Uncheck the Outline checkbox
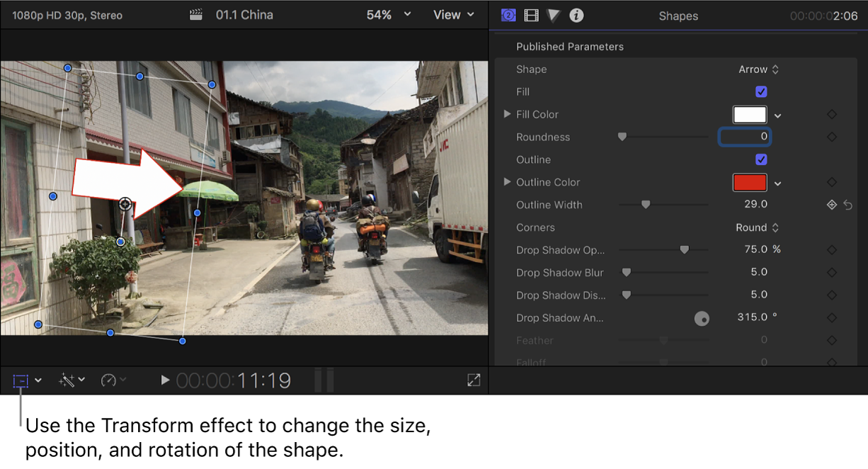 [x=761, y=159]
